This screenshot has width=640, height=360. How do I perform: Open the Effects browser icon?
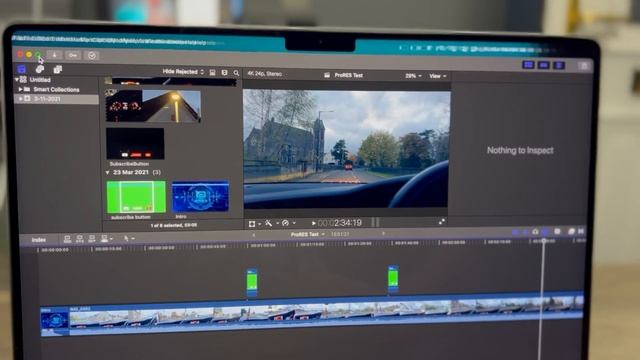click(x=571, y=231)
